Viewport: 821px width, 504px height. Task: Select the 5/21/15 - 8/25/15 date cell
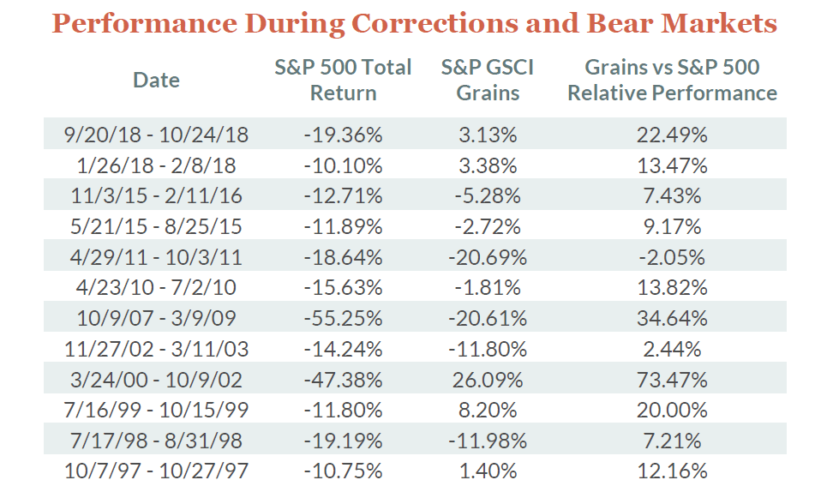(156, 226)
